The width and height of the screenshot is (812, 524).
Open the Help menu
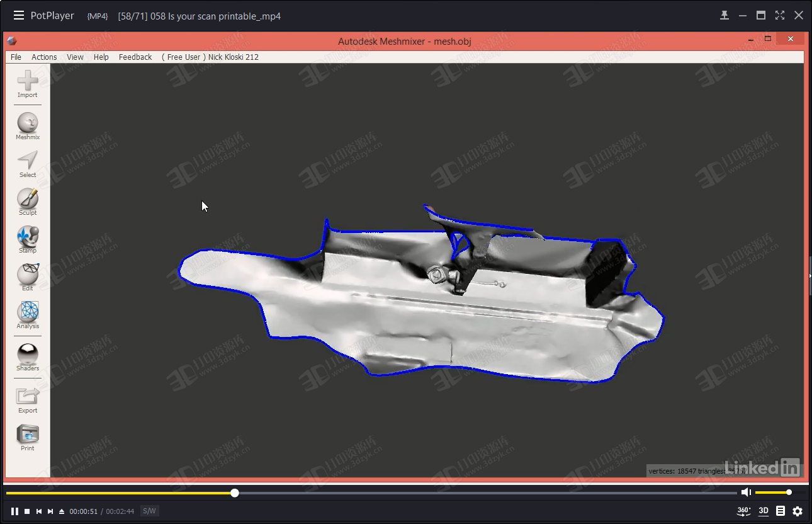pos(101,57)
